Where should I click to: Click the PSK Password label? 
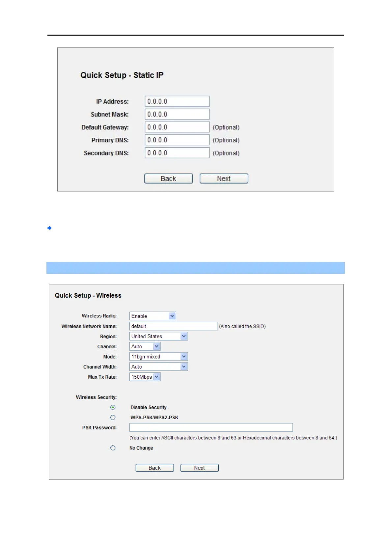99,427
